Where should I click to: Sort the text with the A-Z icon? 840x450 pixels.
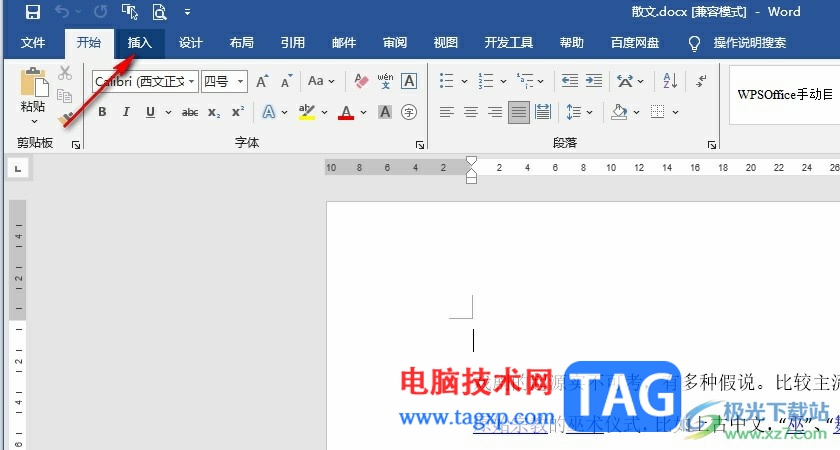point(670,81)
